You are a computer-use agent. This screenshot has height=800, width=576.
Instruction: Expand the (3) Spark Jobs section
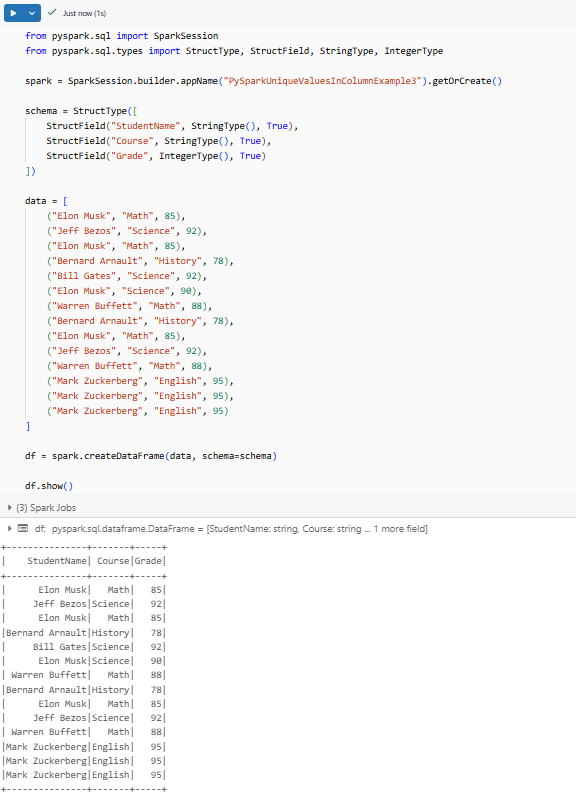click(x=10, y=508)
